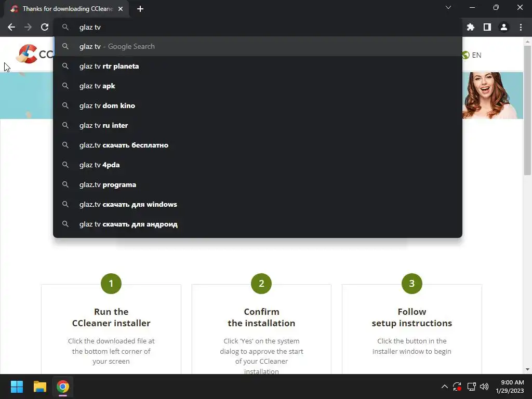
Task: Click the step 2 green circle
Action: click(261, 283)
